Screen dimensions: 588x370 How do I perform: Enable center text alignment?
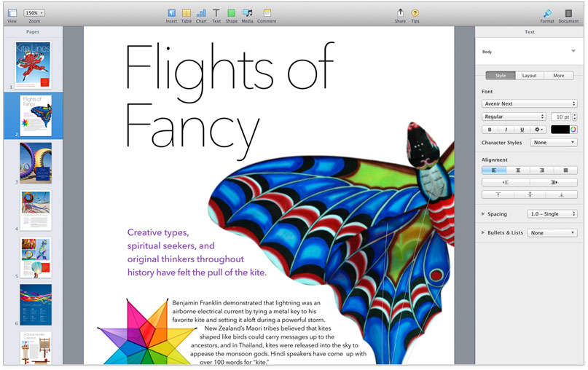tap(518, 170)
